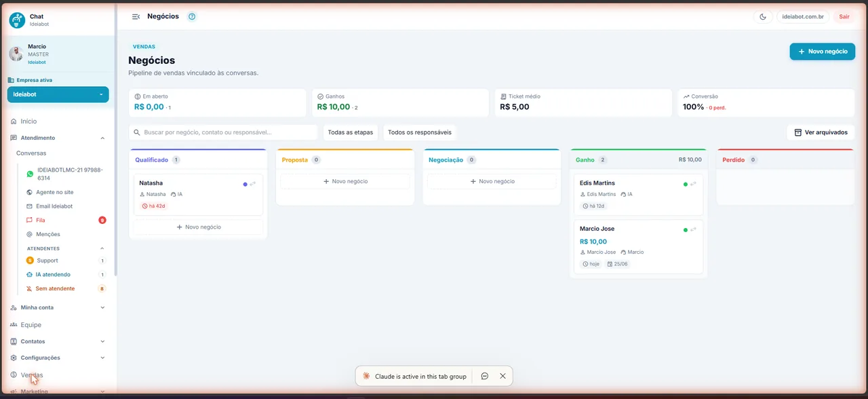Create a deal with Novo negócio button
868x399 pixels.
822,52
